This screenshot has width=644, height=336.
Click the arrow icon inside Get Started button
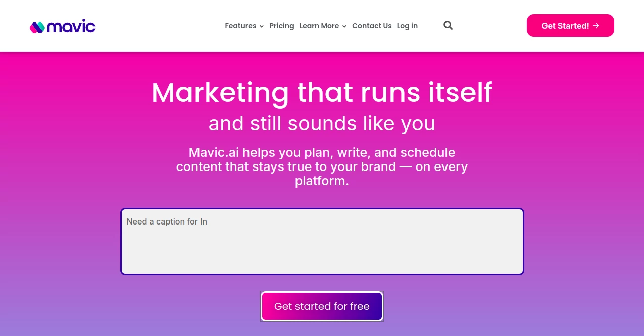pos(596,26)
